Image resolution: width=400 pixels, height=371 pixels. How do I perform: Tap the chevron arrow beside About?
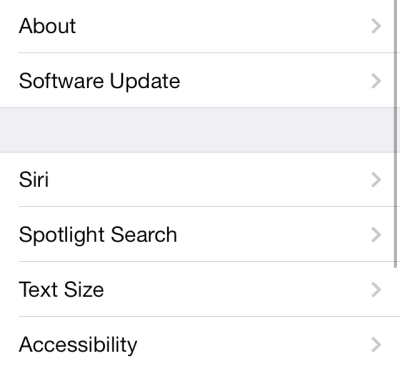(376, 26)
